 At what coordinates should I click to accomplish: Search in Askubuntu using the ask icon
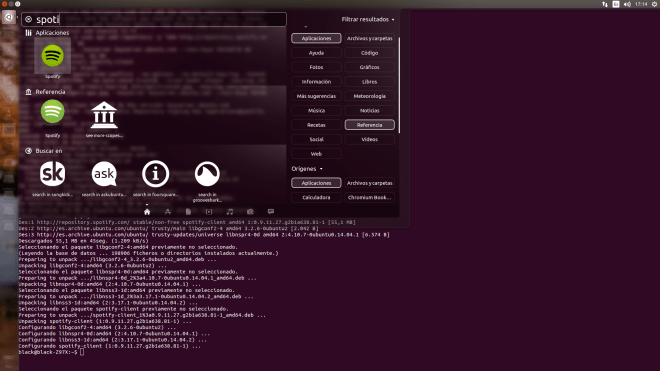click(104, 173)
